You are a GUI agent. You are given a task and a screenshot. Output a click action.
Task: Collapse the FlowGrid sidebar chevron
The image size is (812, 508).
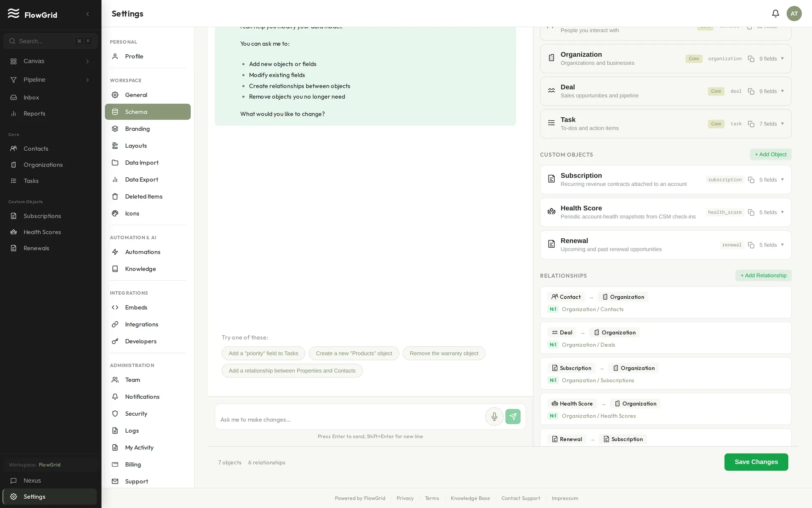click(88, 14)
